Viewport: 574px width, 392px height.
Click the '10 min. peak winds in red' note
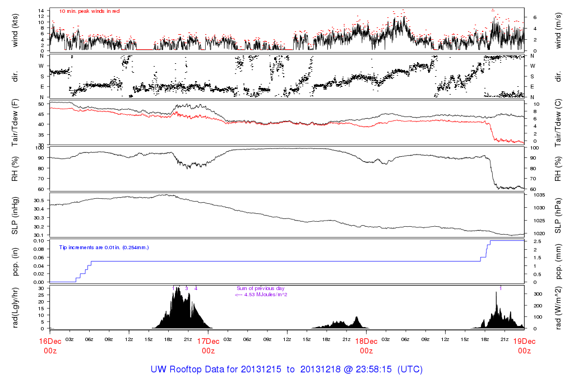(89, 11)
